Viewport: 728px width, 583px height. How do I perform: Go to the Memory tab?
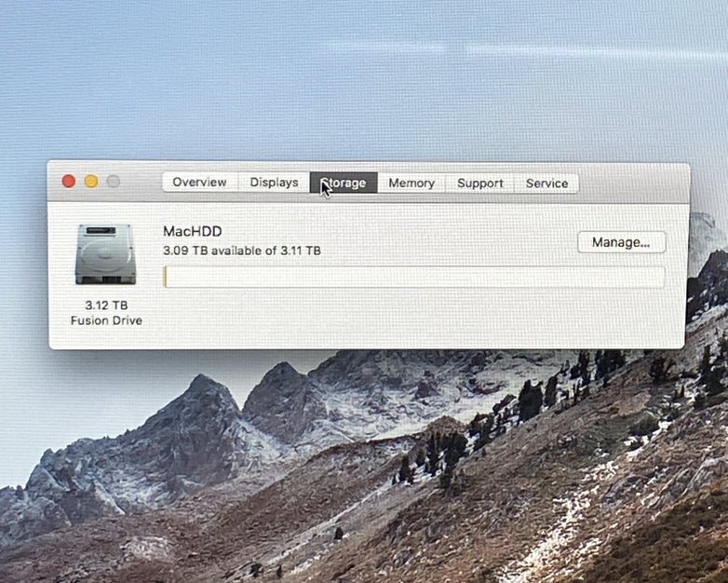pyautogui.click(x=411, y=183)
